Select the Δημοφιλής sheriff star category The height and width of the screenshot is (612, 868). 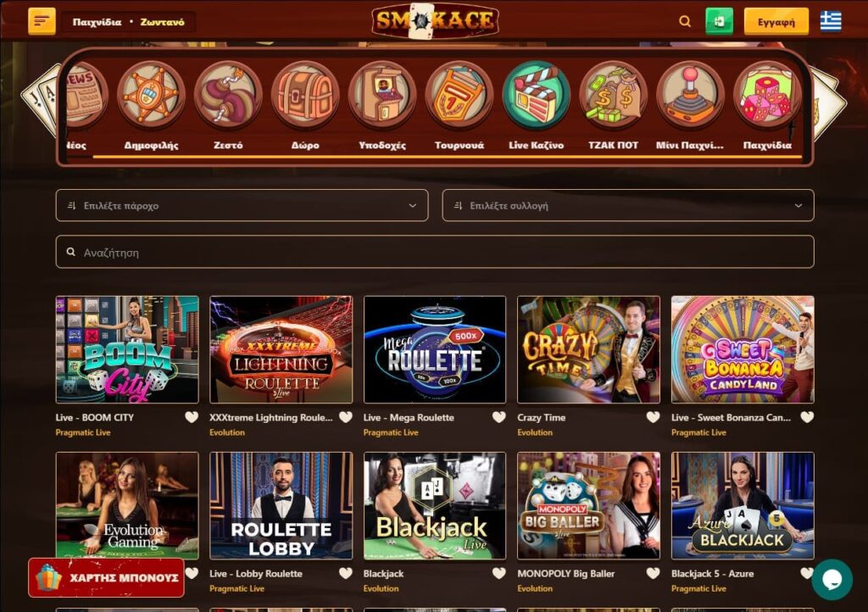(x=151, y=96)
